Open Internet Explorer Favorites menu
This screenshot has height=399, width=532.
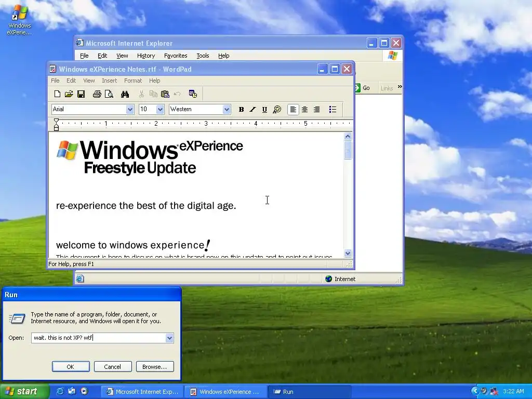176,56
